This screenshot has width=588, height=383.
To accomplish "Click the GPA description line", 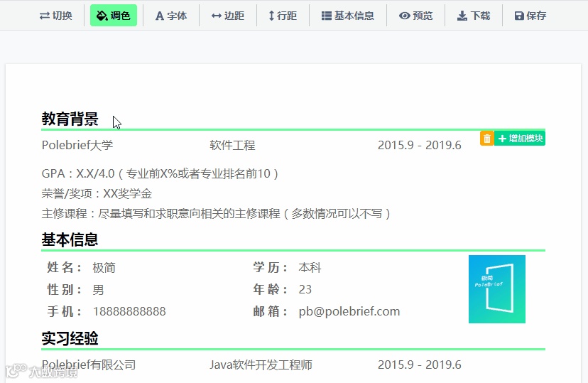I will (160, 173).
